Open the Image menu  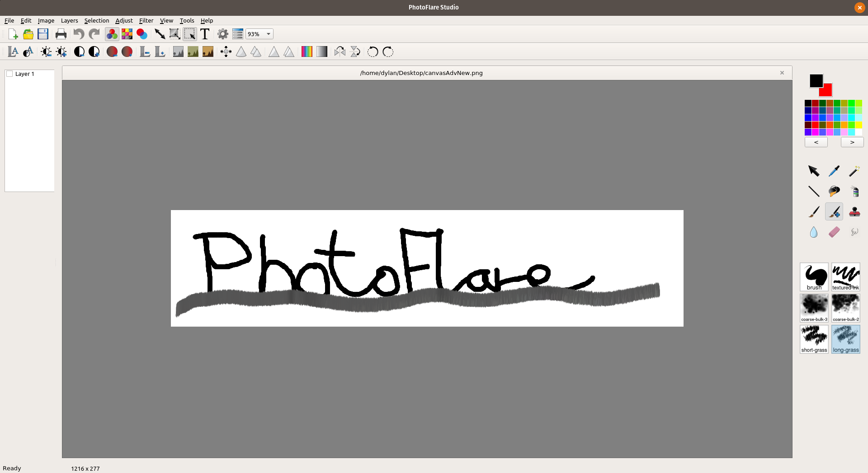[x=46, y=21]
